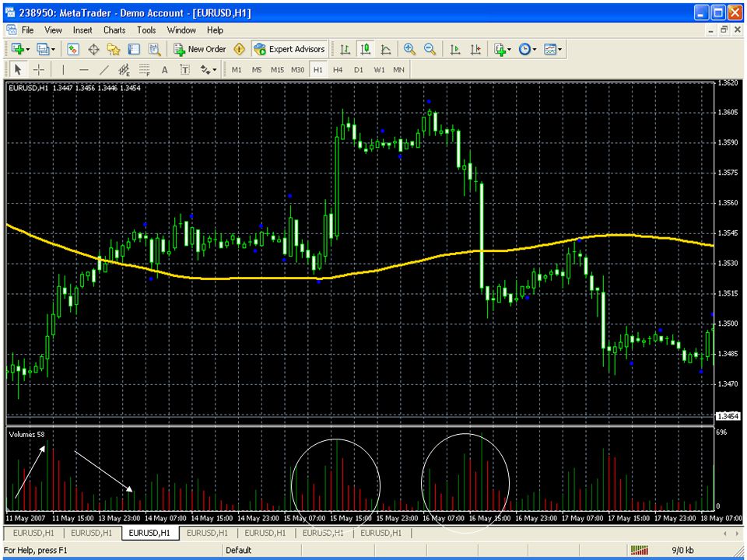Open the Insert menu
Screen dimensions: 747x560
pyautogui.click(x=83, y=30)
